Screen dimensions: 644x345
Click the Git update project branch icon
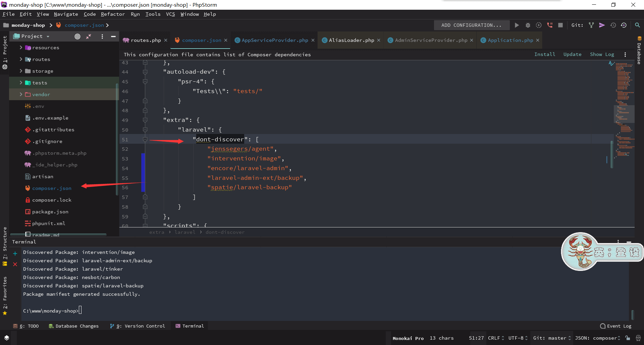click(x=591, y=25)
